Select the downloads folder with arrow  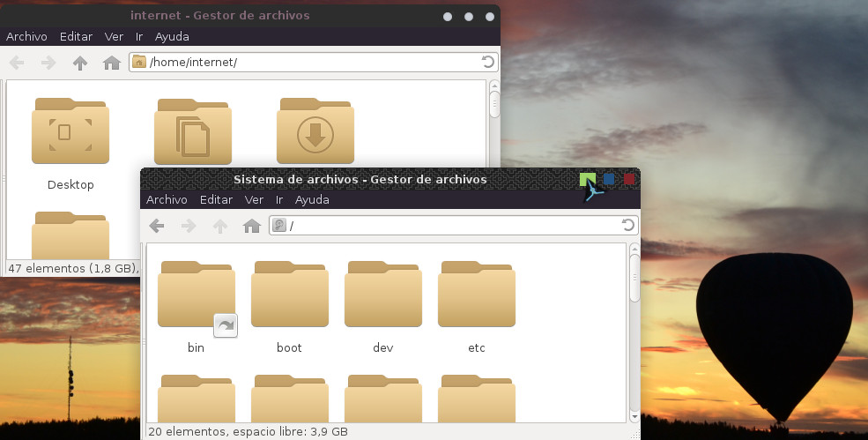[x=315, y=131]
